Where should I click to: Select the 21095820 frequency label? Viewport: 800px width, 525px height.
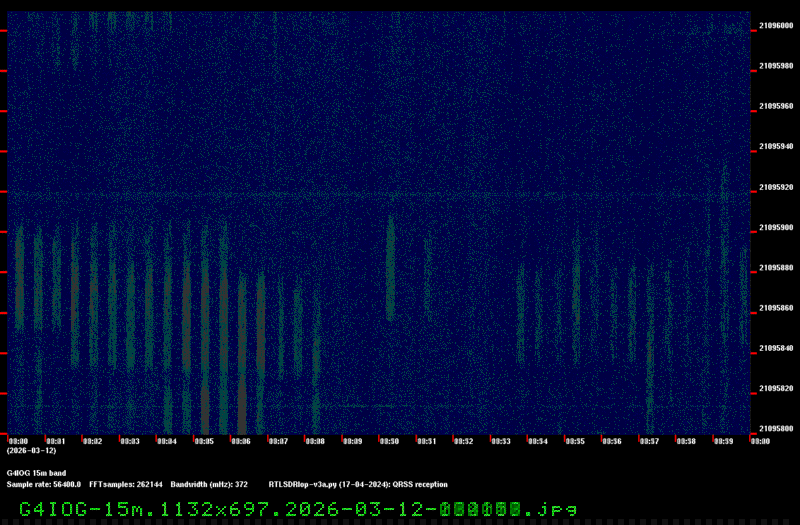click(776, 389)
